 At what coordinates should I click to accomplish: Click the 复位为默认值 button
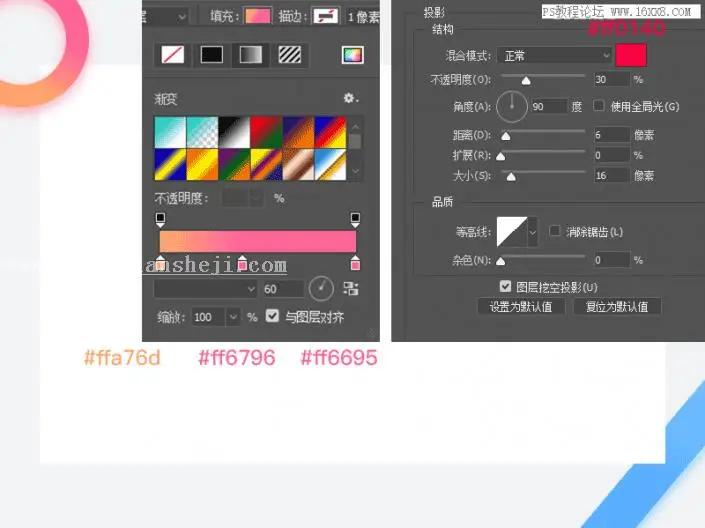click(617, 307)
